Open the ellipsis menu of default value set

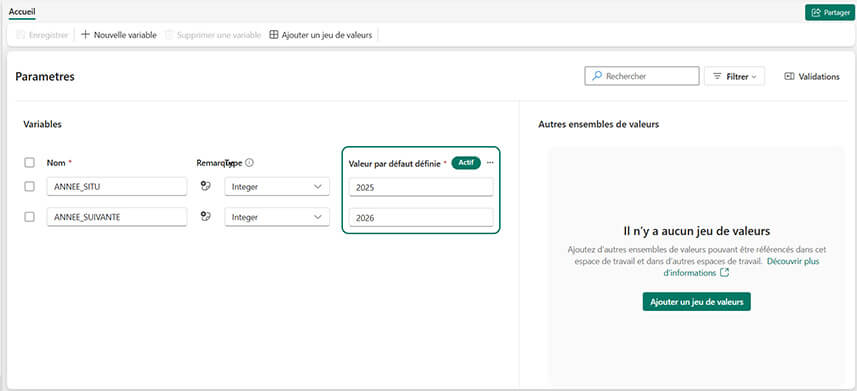tap(490, 162)
